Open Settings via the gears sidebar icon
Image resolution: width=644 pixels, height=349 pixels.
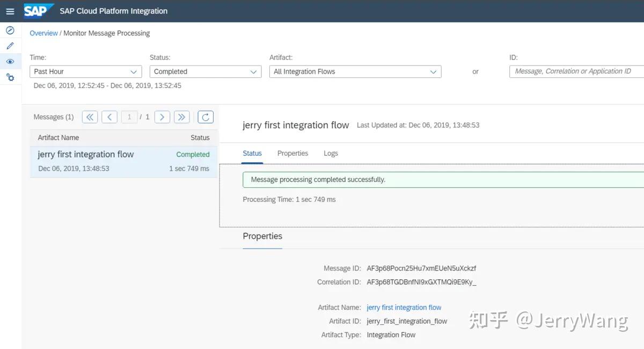pos(10,77)
